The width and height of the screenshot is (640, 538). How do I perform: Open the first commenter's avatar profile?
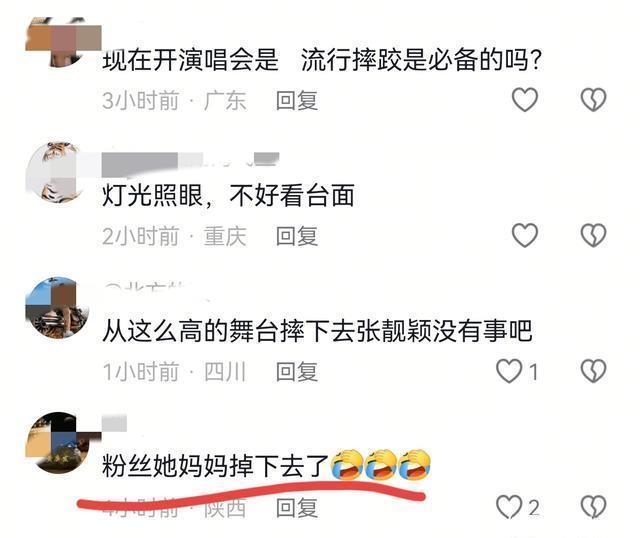[62, 42]
